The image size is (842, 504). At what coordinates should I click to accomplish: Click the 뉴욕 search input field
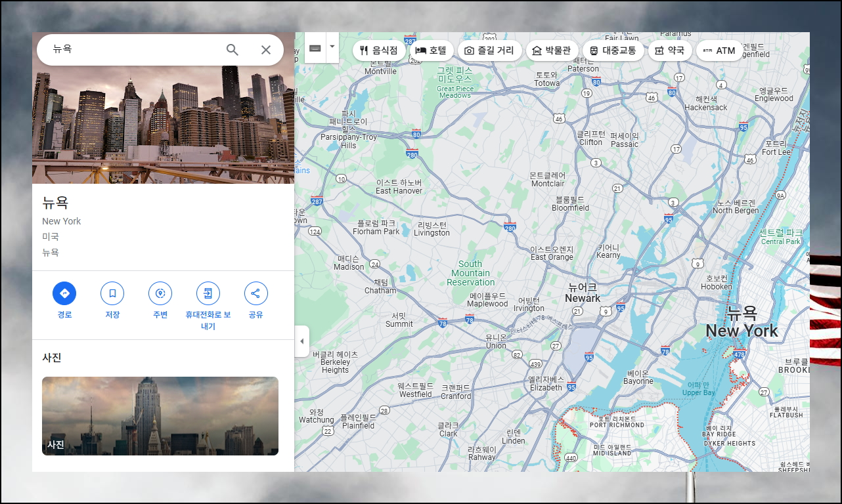tap(131, 49)
